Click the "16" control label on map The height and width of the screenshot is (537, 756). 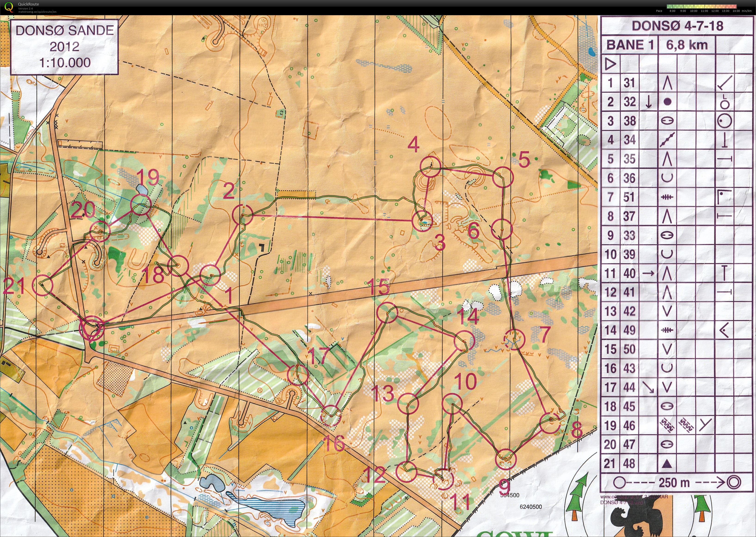click(x=334, y=443)
